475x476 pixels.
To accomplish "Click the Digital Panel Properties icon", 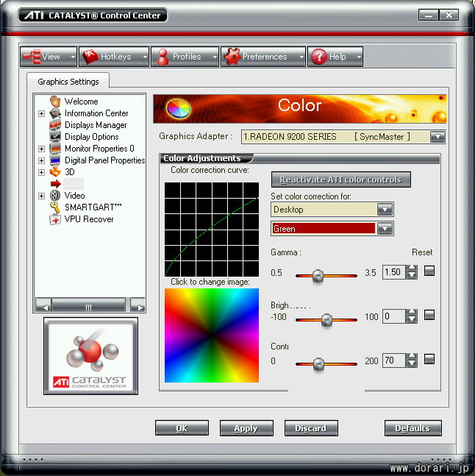I will pyautogui.click(x=55, y=160).
